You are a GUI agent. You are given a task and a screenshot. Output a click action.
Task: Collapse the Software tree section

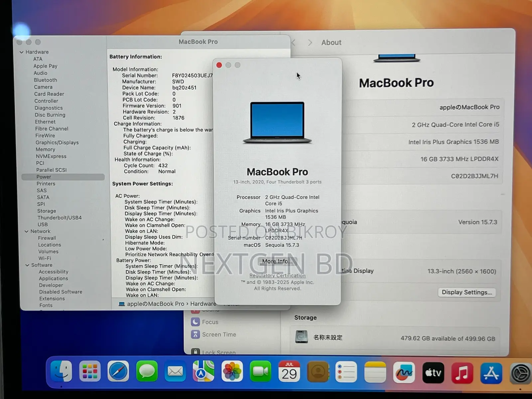[x=27, y=265]
